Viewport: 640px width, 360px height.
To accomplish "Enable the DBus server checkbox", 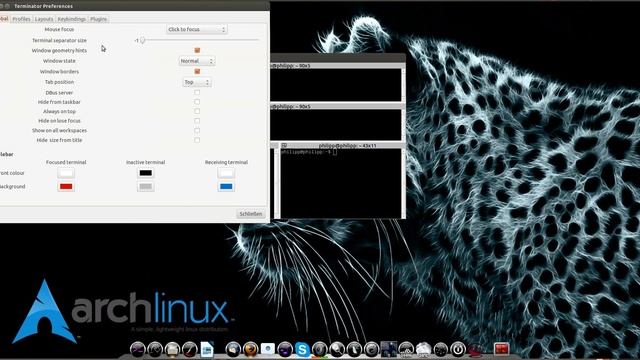I will pos(197,93).
